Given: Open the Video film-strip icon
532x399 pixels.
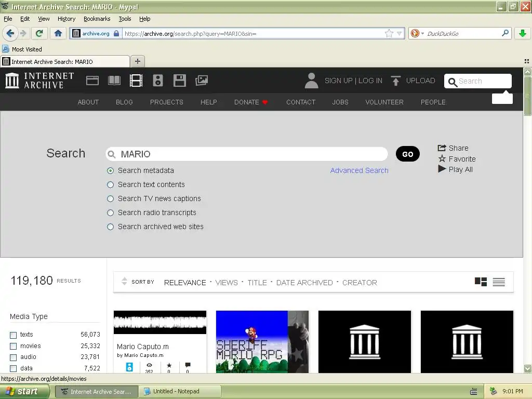Looking at the screenshot, I should click(136, 81).
